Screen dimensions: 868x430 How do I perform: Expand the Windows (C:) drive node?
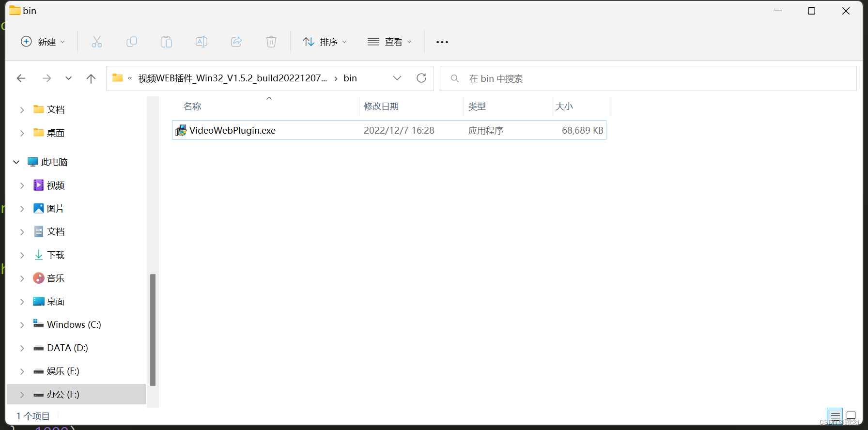point(22,325)
